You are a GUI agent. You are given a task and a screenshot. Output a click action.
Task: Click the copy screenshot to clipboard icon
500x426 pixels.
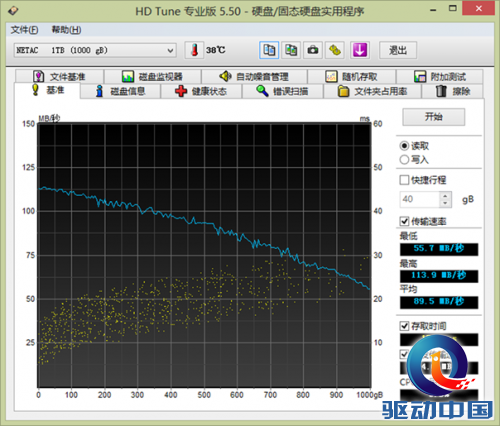coord(291,50)
